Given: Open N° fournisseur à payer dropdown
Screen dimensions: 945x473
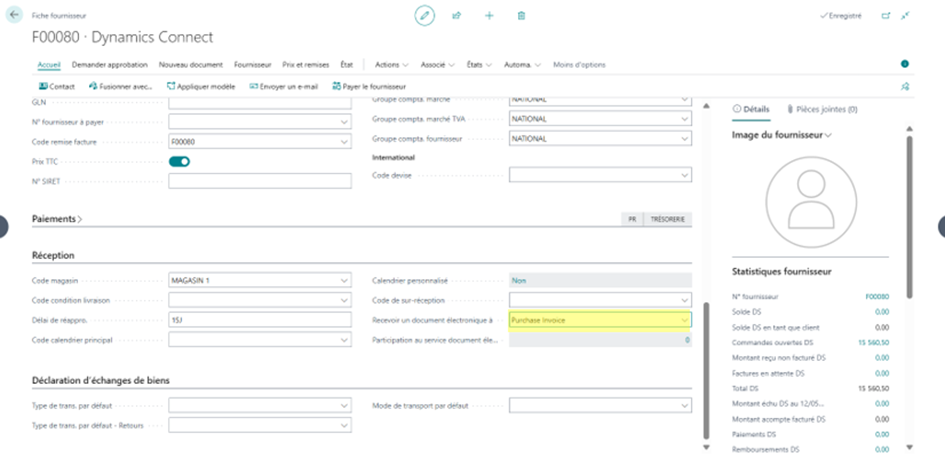Looking at the screenshot, I should coord(344,122).
